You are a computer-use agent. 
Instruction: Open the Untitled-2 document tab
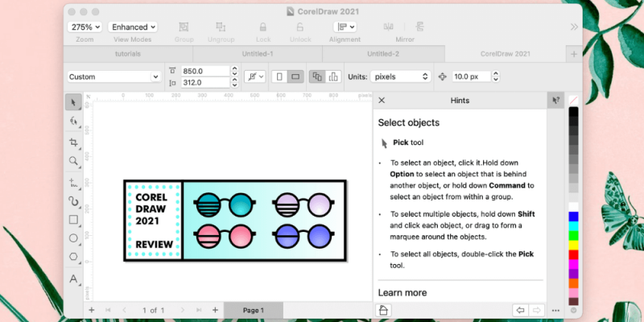[x=383, y=53]
